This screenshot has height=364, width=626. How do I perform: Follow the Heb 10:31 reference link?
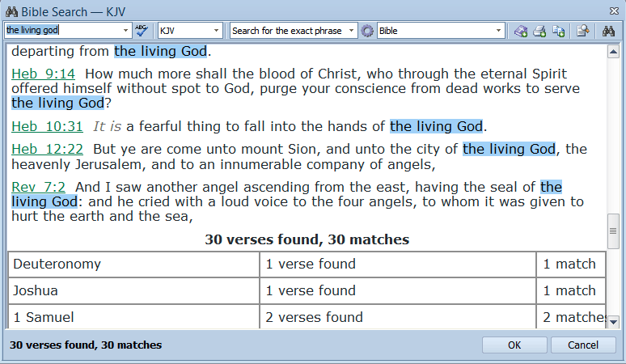click(x=47, y=126)
